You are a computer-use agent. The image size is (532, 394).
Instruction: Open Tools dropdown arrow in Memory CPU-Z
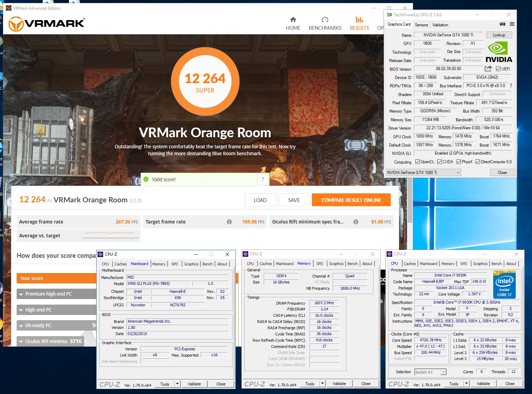coord(323,384)
